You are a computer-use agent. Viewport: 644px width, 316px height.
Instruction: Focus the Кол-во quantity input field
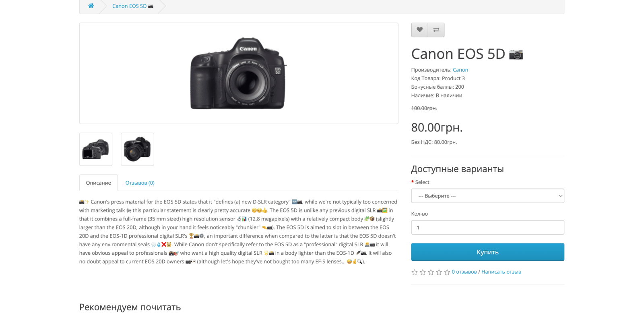click(487, 227)
